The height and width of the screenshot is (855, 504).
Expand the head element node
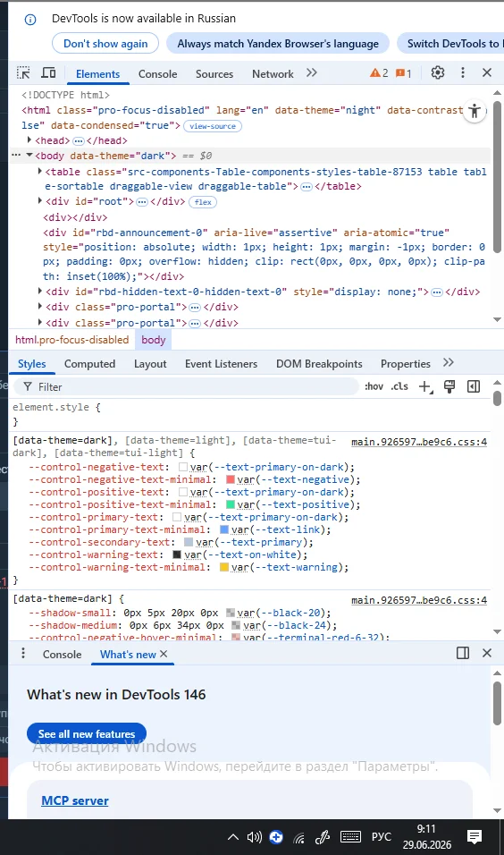click(29, 140)
